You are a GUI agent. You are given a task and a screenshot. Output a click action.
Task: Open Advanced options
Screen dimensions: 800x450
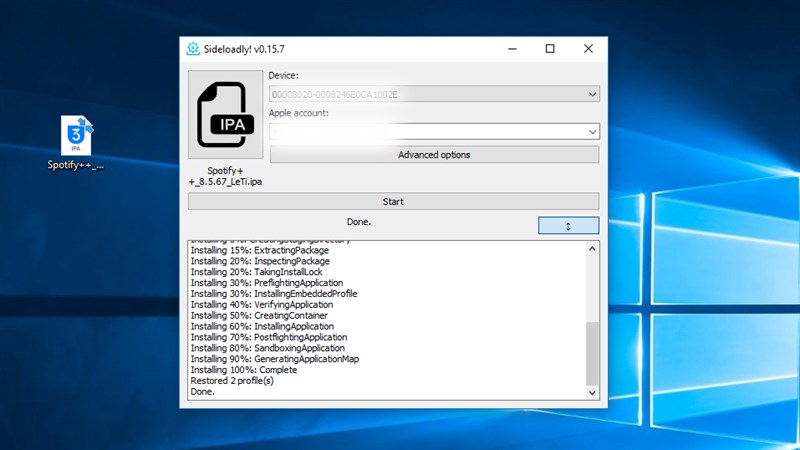click(434, 155)
